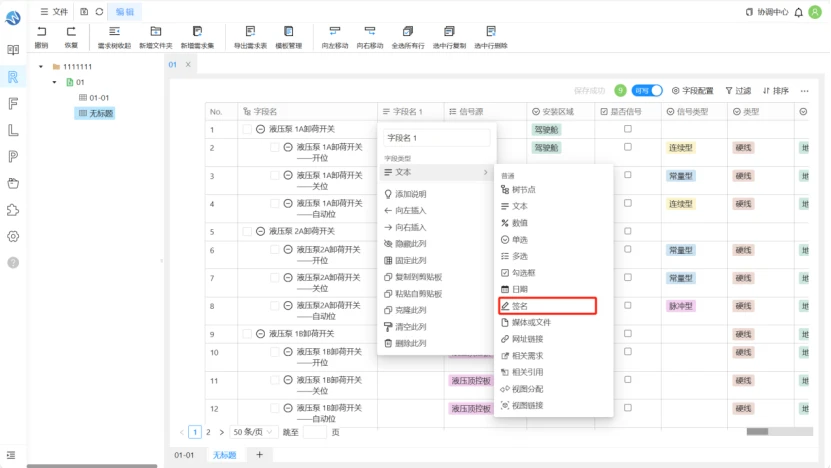
Task: Check 是否信号 box for row 8
Action: (x=627, y=305)
